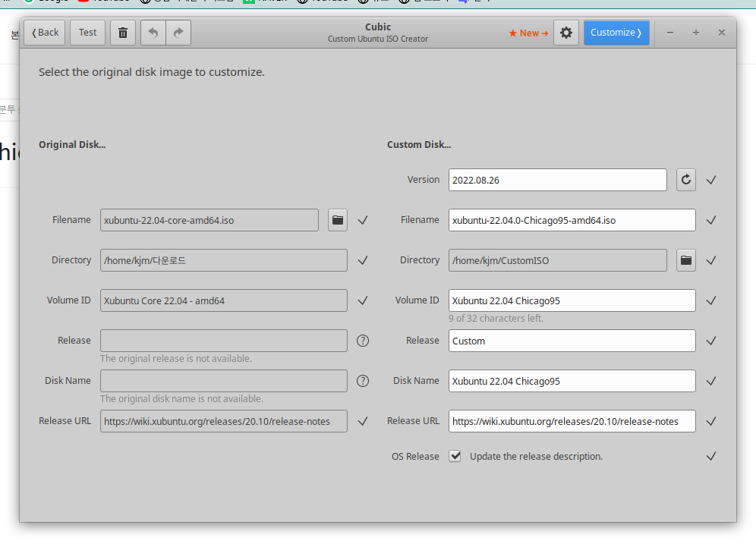Image resolution: width=756 pixels, height=544 pixels.
Task: Click the blue Customize button
Action: (616, 33)
